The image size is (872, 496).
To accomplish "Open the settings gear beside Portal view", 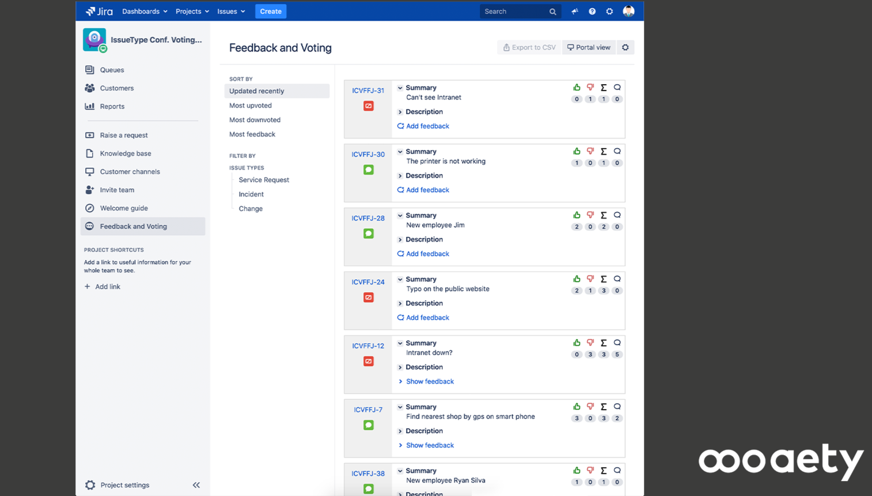I will click(x=626, y=47).
